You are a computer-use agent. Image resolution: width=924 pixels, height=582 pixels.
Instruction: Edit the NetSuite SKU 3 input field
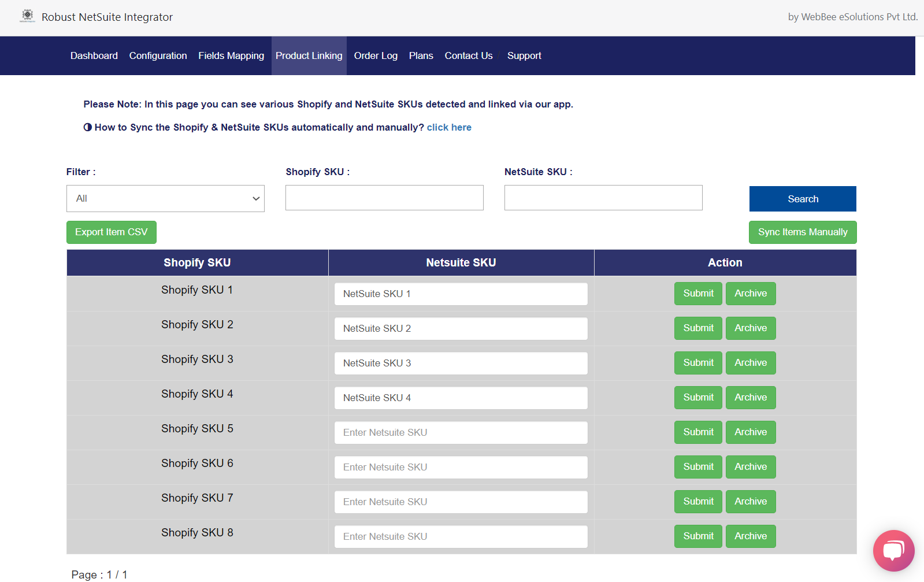461,363
